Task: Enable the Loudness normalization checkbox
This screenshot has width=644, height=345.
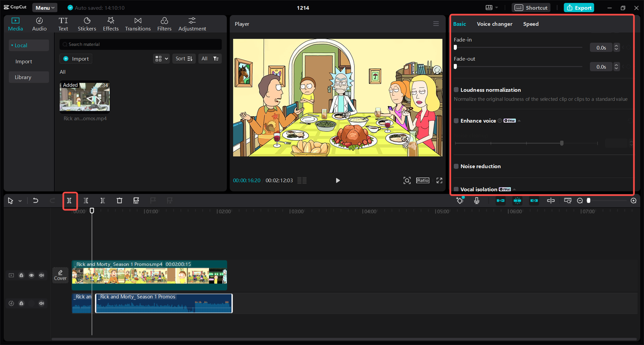Action: [x=456, y=90]
